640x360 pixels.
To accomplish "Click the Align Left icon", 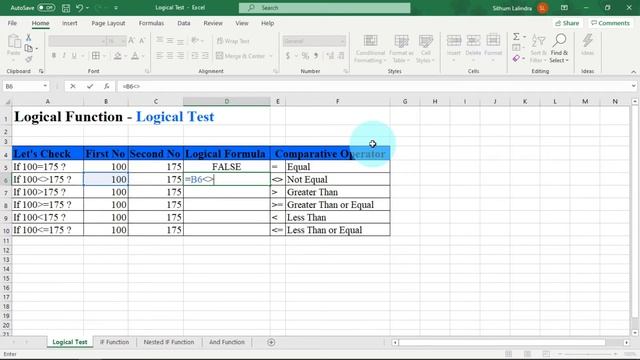I will (x=160, y=56).
